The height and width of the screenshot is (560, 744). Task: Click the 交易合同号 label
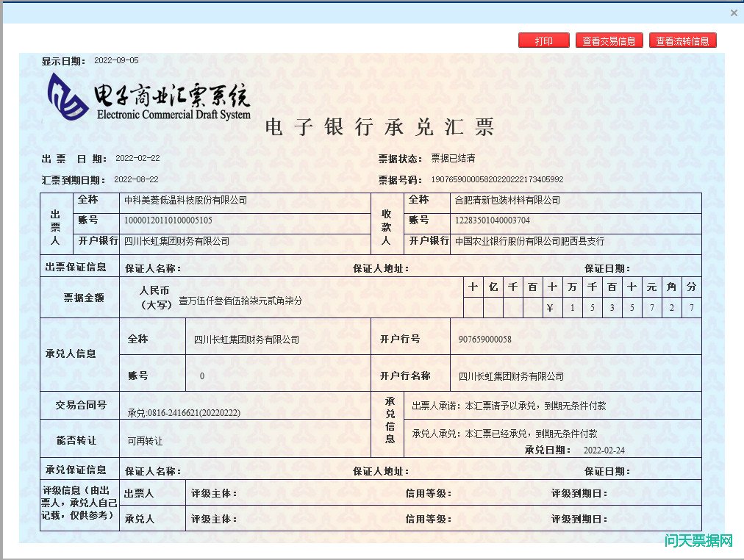81,405
